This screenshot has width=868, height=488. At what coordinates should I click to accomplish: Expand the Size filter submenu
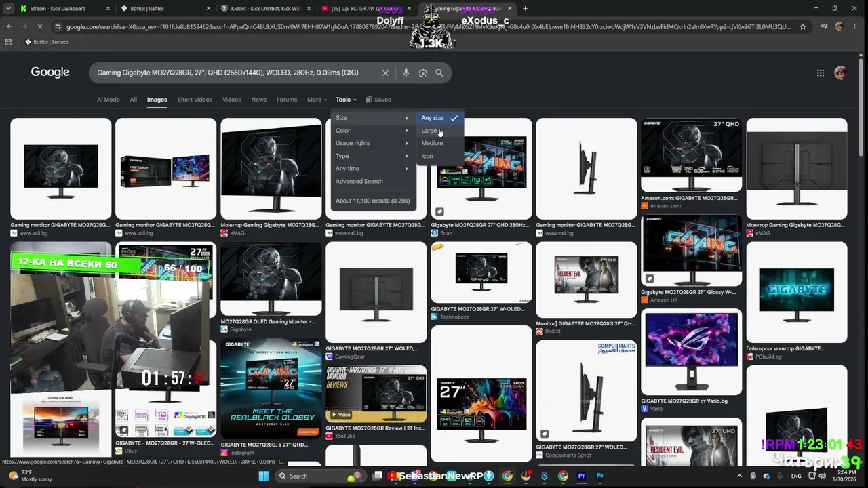(x=372, y=118)
